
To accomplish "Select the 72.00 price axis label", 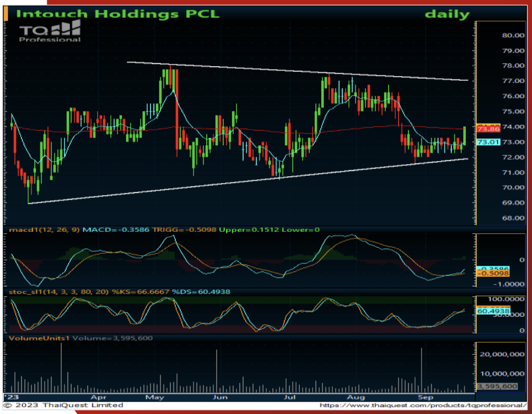I will [x=514, y=157].
